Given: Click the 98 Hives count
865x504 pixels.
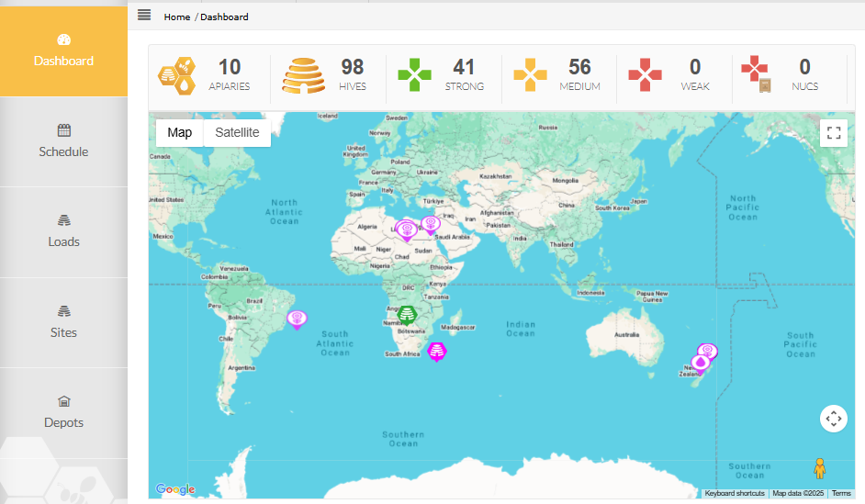Looking at the screenshot, I should [x=352, y=67].
